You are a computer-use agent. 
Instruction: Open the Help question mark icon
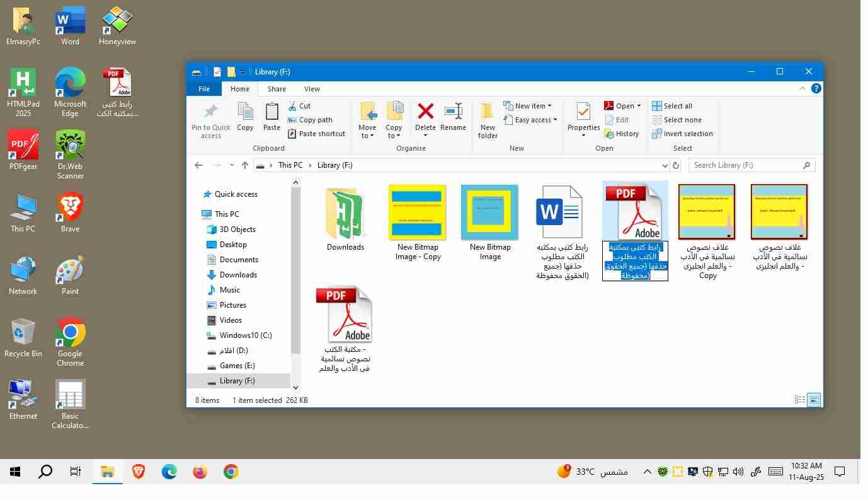(816, 89)
